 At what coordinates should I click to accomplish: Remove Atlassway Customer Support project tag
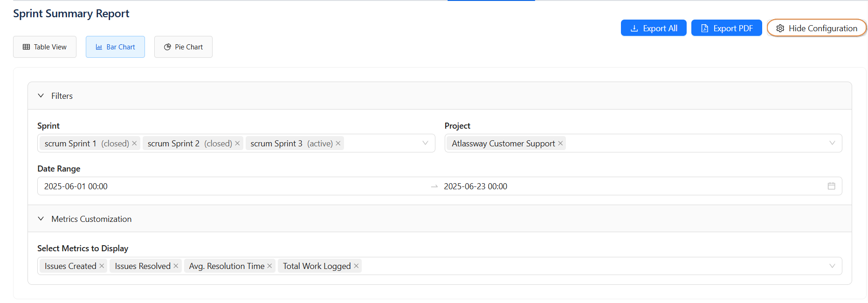tap(560, 144)
